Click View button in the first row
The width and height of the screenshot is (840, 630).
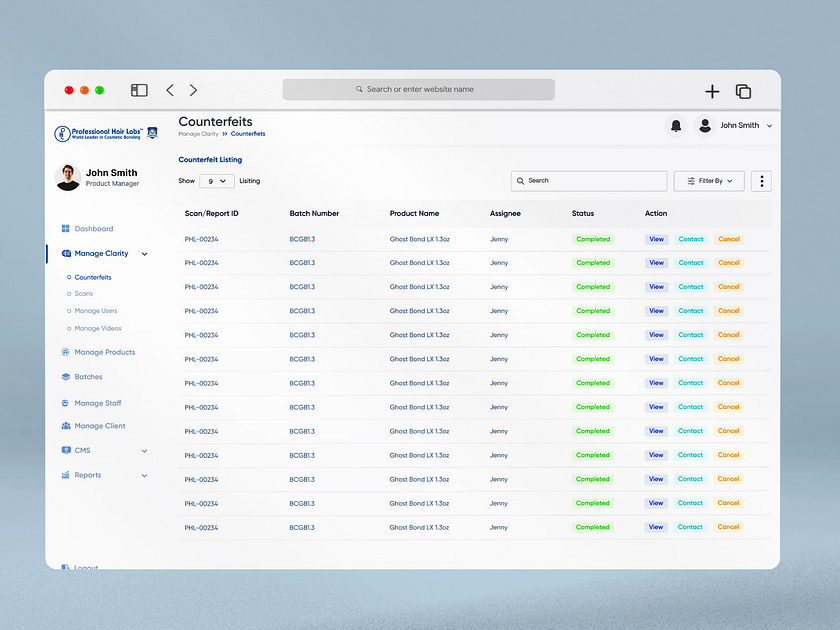pyautogui.click(x=656, y=239)
